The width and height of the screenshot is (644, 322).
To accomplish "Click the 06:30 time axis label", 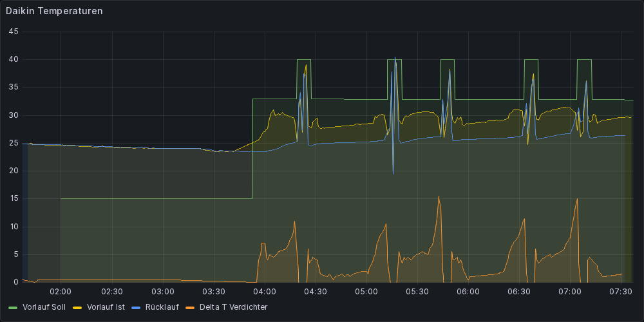I will click(x=519, y=292).
